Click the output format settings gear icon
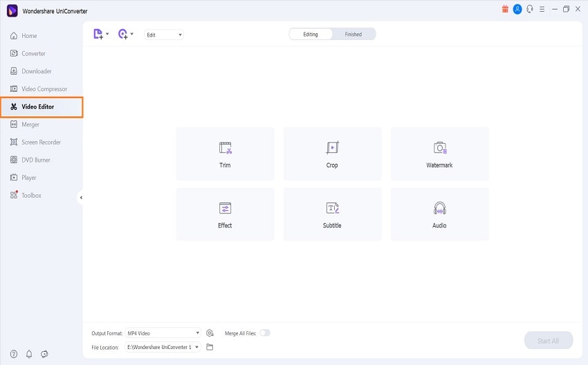The width and height of the screenshot is (588, 365). pyautogui.click(x=210, y=333)
